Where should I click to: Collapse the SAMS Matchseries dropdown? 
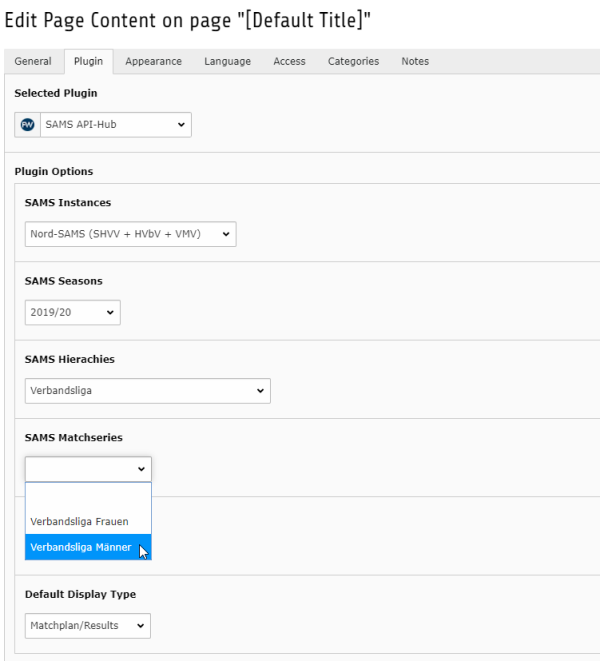(88, 469)
